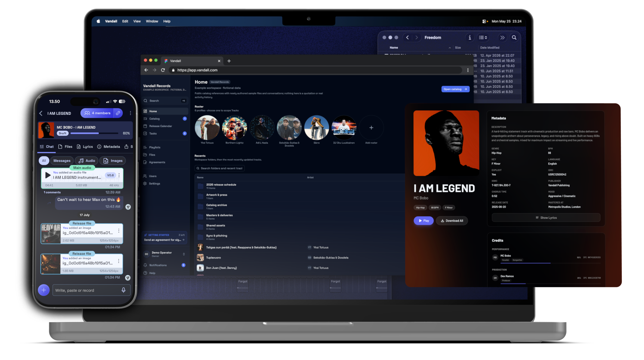
Task: Tap the blue plus button on phone
Action: pyautogui.click(x=44, y=290)
